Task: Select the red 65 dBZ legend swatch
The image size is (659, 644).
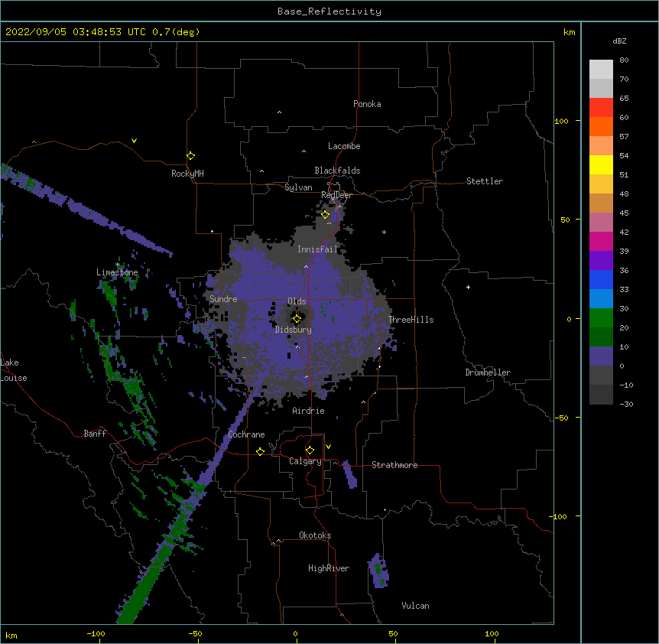Action: coord(601,107)
